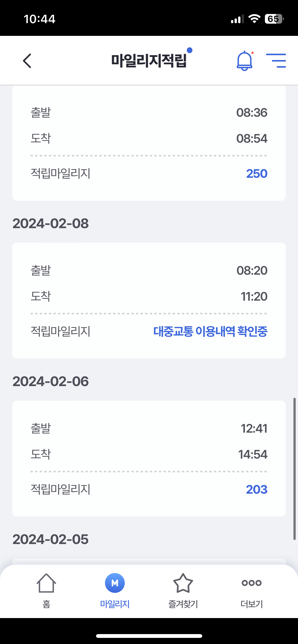Screen dimensions: 298x644
Task: Tap the 12:41 departure time entry
Action: pyautogui.click(x=254, y=429)
